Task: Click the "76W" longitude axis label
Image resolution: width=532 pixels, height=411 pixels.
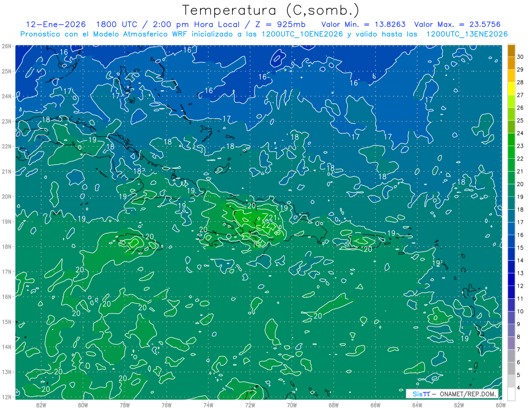Action: point(167,405)
